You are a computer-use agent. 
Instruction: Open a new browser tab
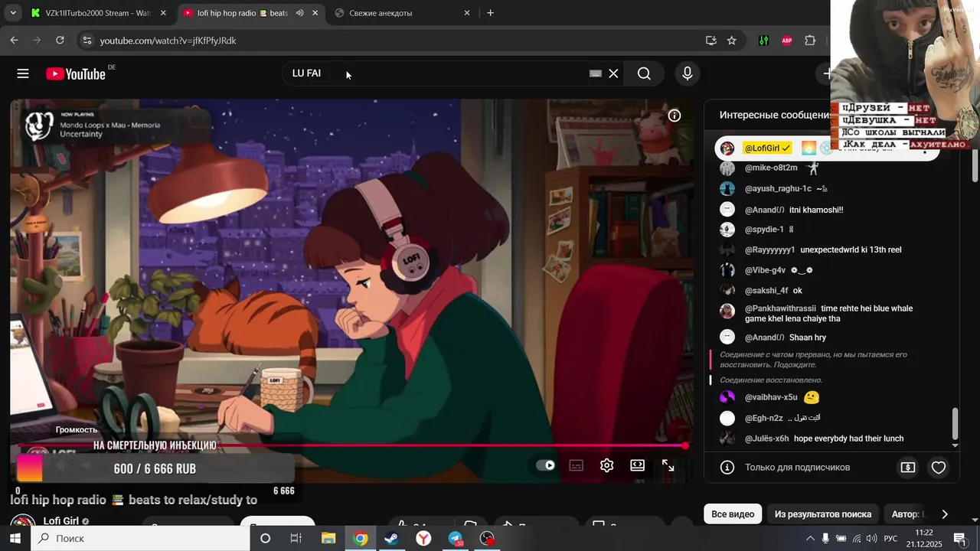point(490,13)
